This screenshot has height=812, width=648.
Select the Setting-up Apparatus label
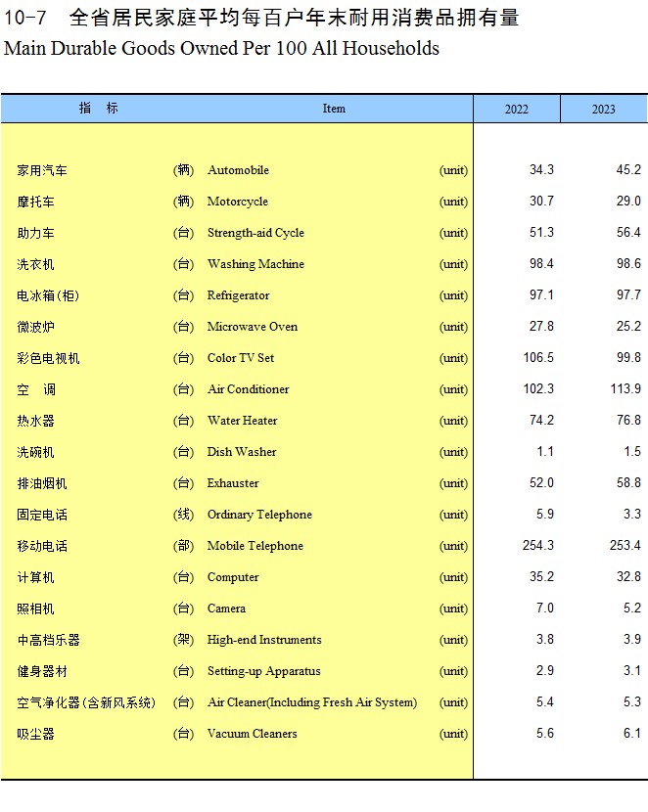click(264, 671)
